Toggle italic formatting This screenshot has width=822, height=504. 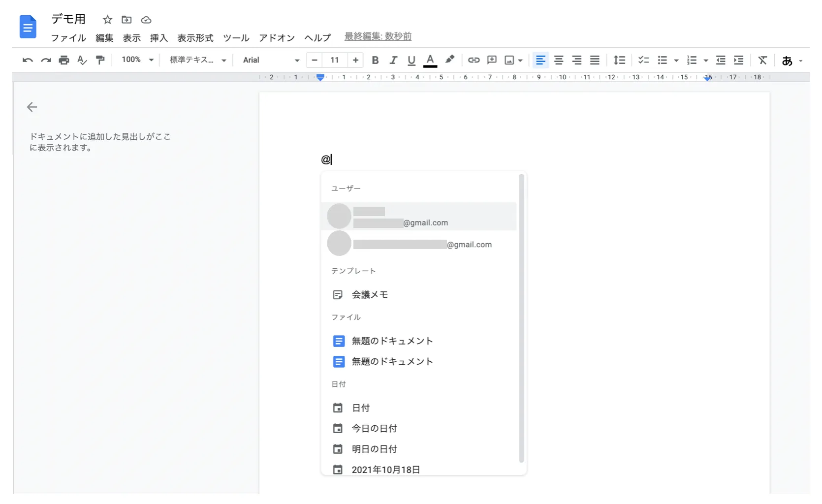coord(393,60)
